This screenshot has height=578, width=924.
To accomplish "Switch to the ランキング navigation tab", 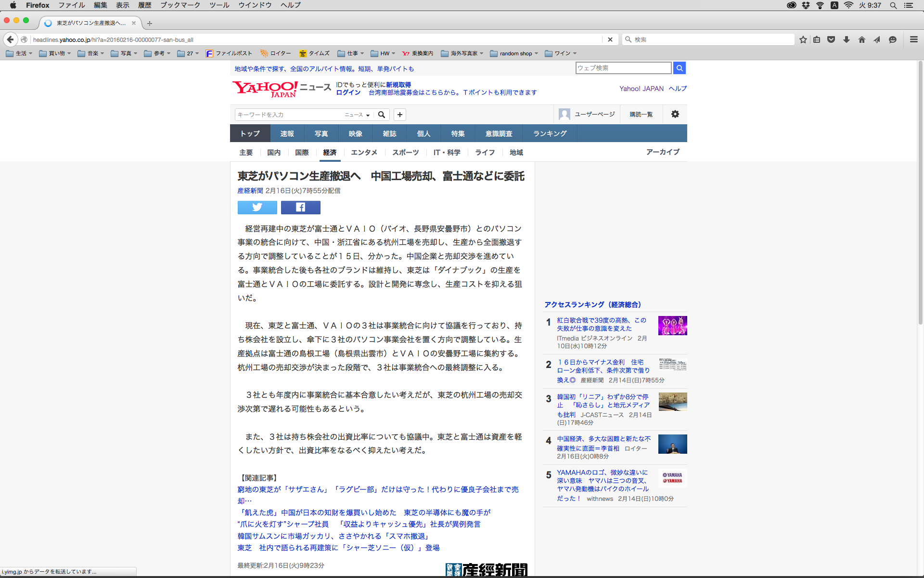I will pyautogui.click(x=550, y=133).
